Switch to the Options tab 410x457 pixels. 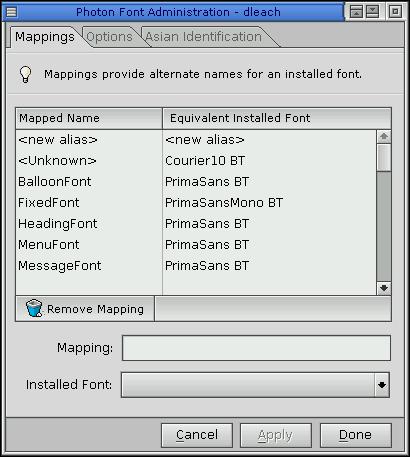109,37
